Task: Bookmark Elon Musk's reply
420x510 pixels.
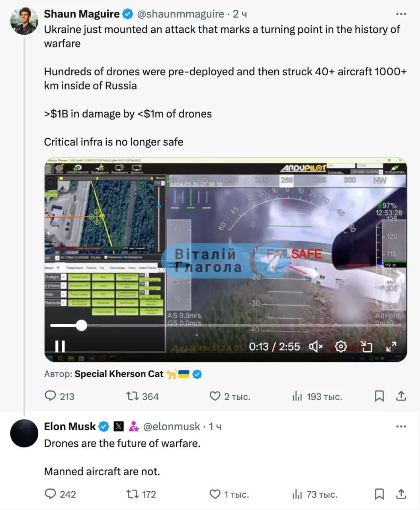Action: point(379,494)
